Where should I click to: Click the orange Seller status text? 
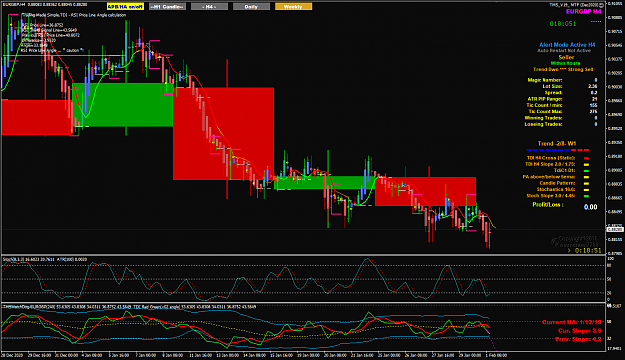(x=566, y=57)
